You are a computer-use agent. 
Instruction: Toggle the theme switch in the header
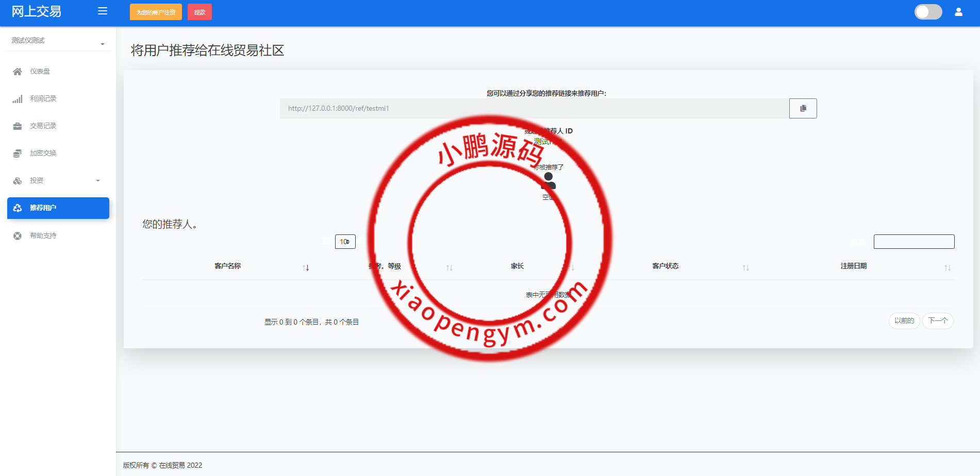[928, 11]
